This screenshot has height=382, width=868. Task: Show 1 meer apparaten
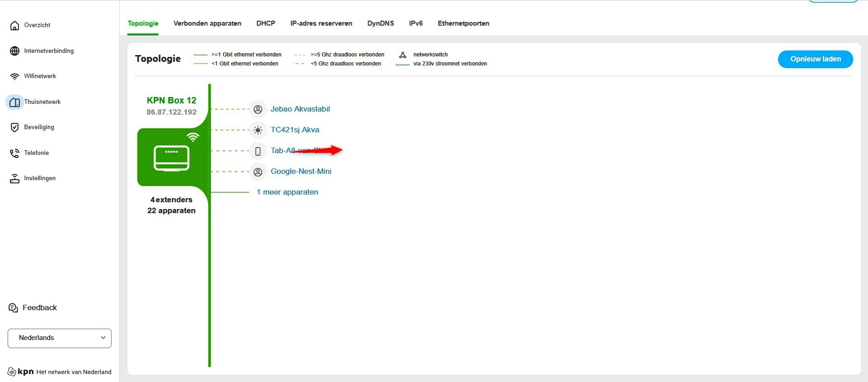click(288, 192)
